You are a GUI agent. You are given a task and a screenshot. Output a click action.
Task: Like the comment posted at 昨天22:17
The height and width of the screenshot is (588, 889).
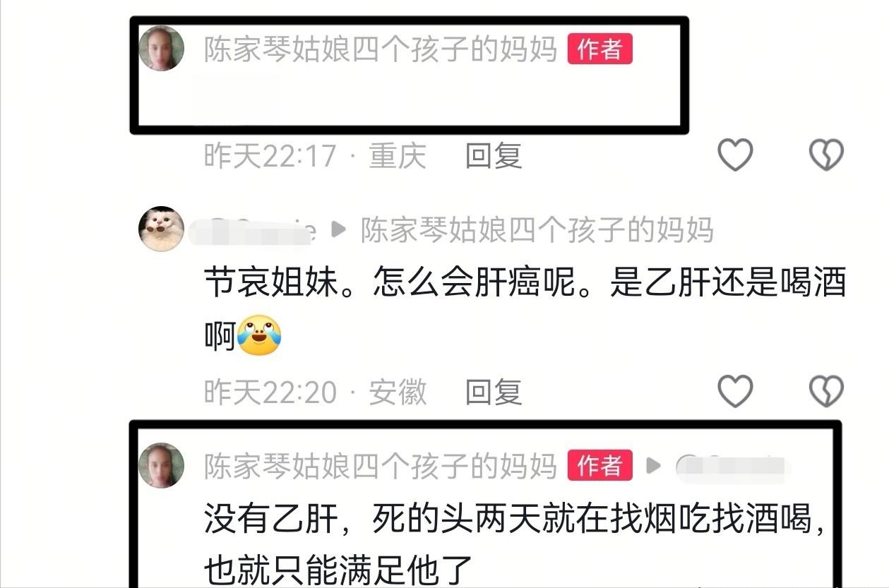pos(735,154)
